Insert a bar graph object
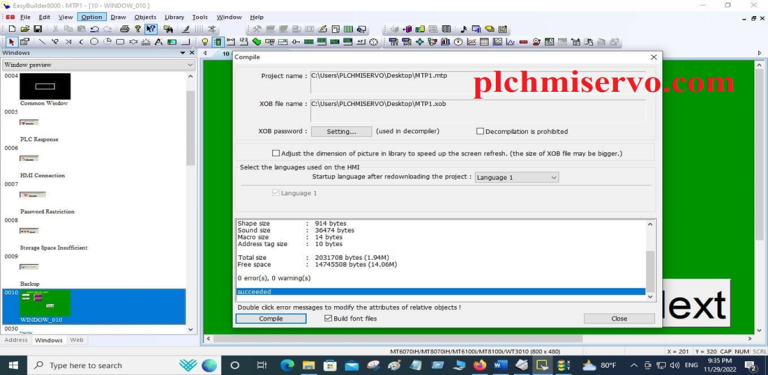 [x=445, y=42]
